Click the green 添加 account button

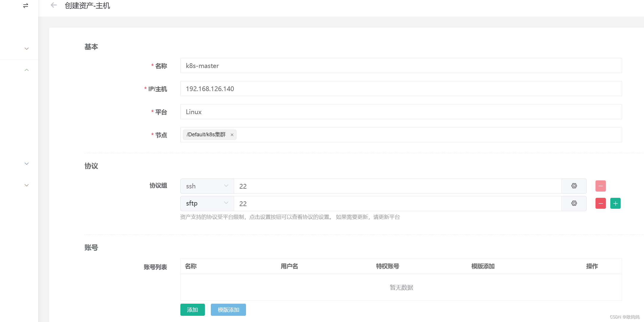coord(192,310)
